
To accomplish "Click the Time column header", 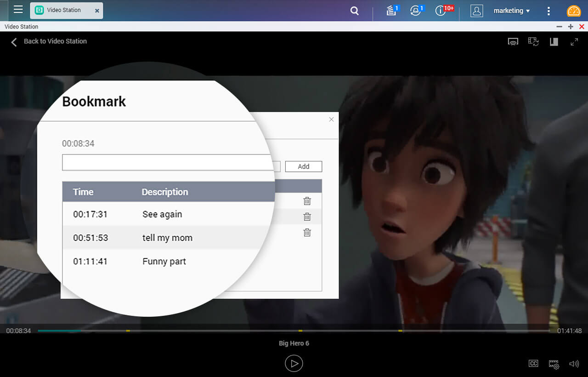I will [83, 192].
